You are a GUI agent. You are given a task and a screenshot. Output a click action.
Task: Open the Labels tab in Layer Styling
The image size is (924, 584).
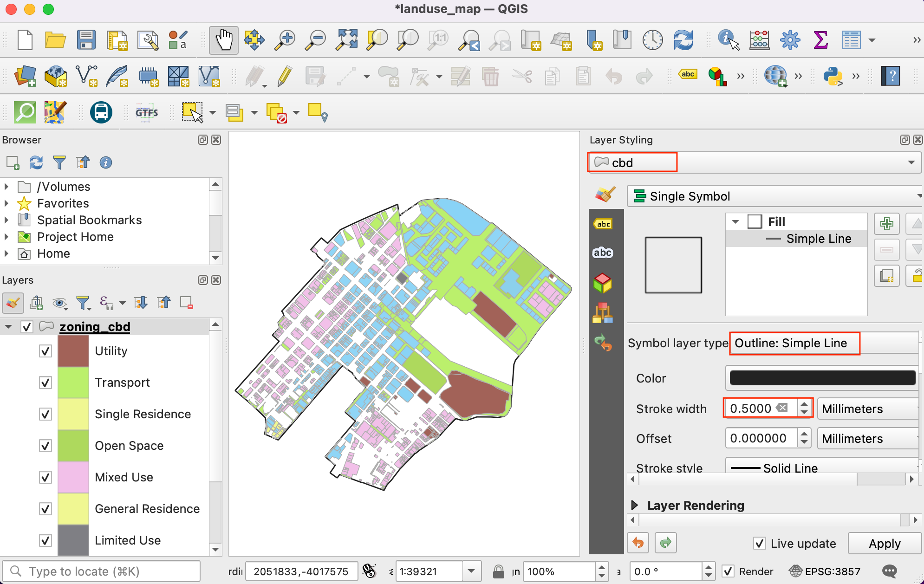pos(603,224)
